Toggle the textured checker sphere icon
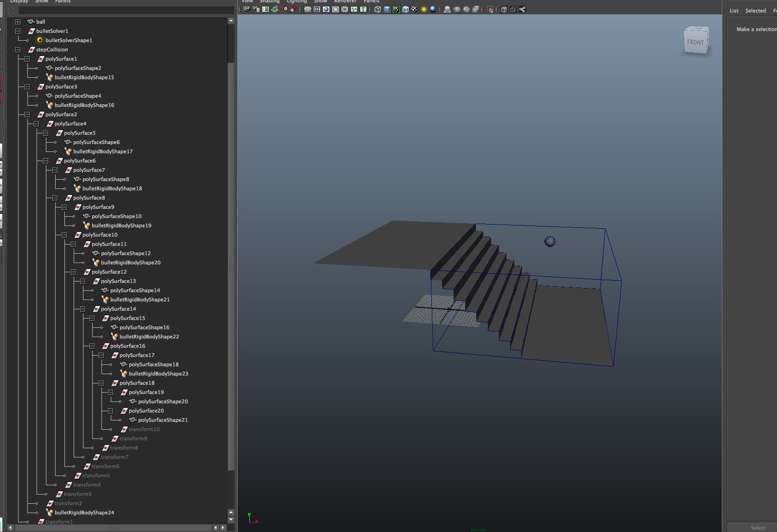 pyautogui.click(x=415, y=9)
